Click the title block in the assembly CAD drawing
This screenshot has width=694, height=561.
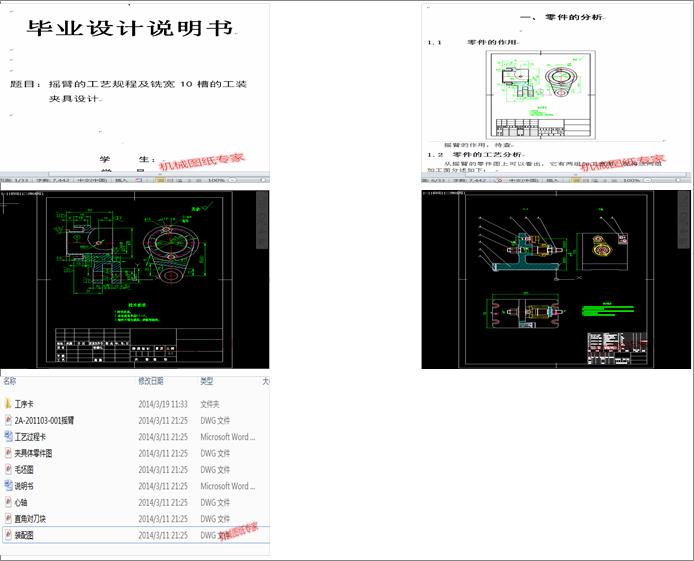pyautogui.click(x=618, y=348)
